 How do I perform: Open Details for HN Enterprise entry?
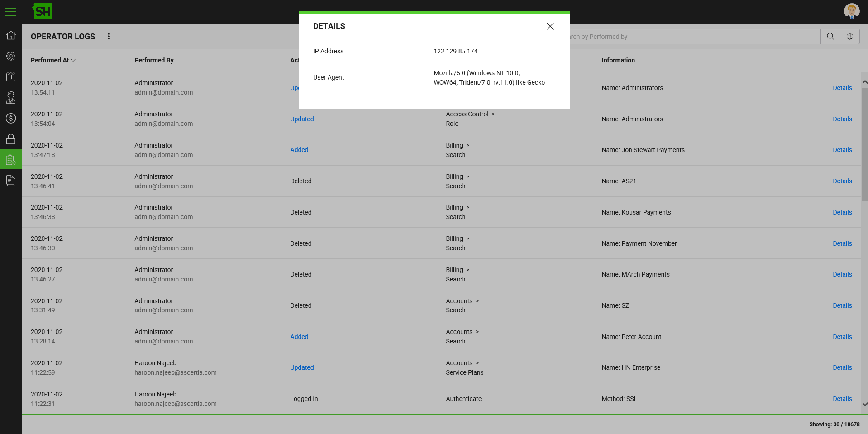842,367
